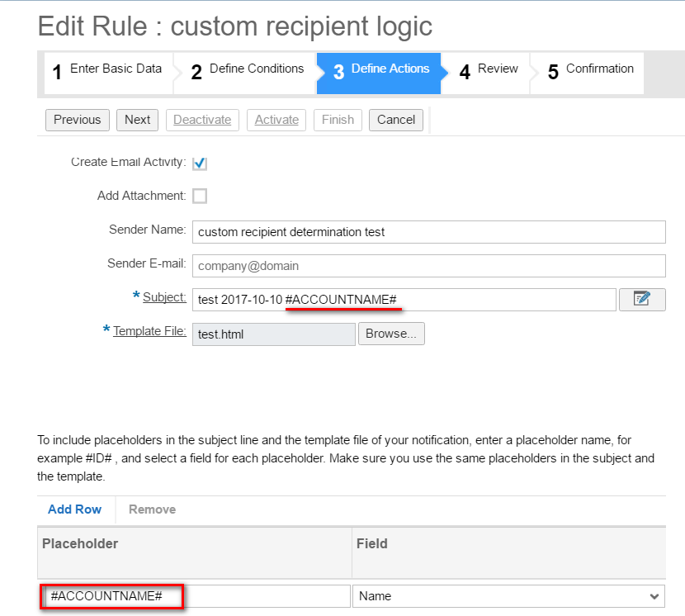Edit the #ACCOUNTNAME# placeholder cell
This screenshot has width=685, height=616.
pos(196,596)
